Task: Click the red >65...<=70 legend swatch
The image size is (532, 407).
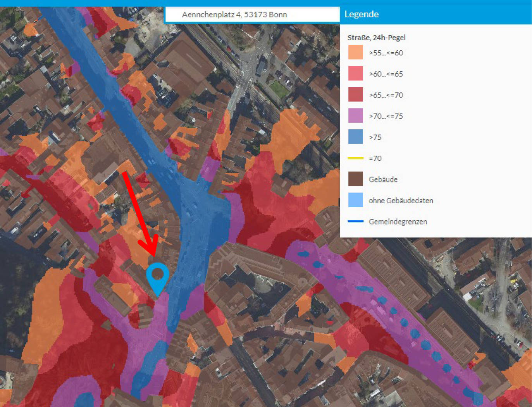Action: 355,94
